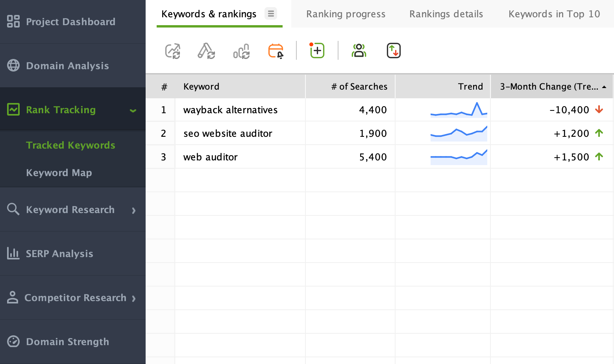Select Tracked Keywords submenu item
The width and height of the screenshot is (614, 364).
(x=70, y=145)
